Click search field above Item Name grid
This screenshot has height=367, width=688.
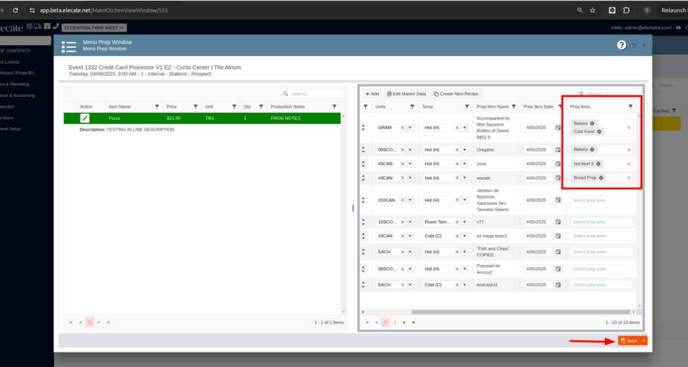tap(313, 94)
